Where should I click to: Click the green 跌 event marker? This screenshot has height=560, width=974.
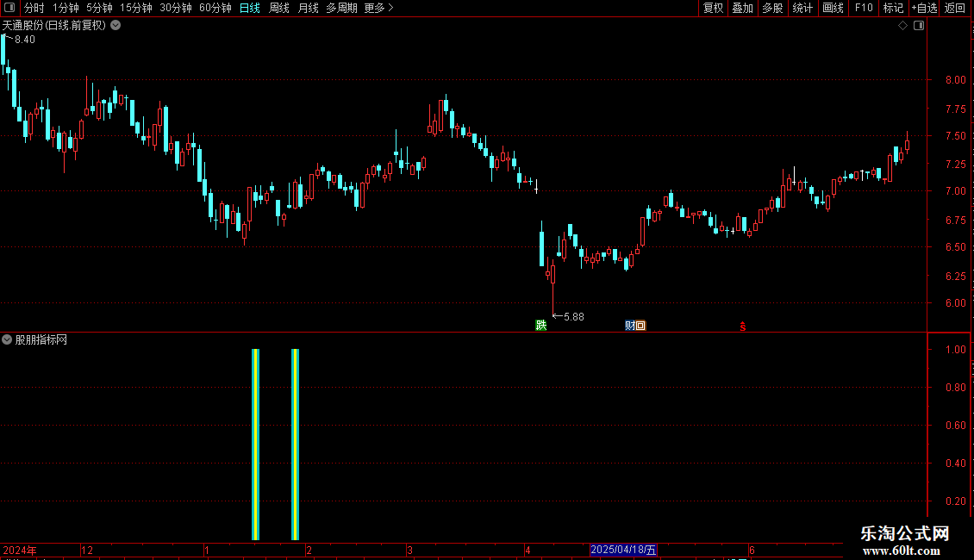(x=541, y=326)
